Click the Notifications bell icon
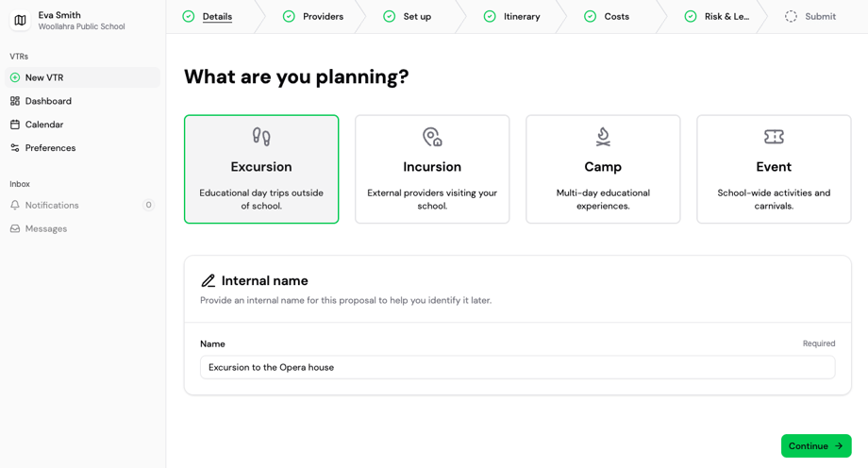Screen dimensions: 868x468 (x=15, y=205)
